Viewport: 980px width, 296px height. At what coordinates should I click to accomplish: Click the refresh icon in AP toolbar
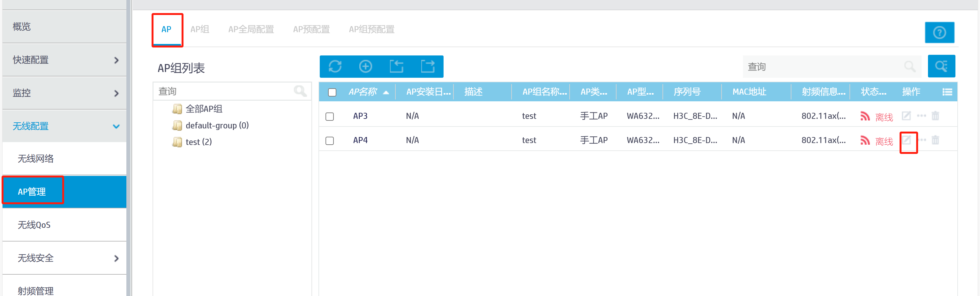click(335, 67)
